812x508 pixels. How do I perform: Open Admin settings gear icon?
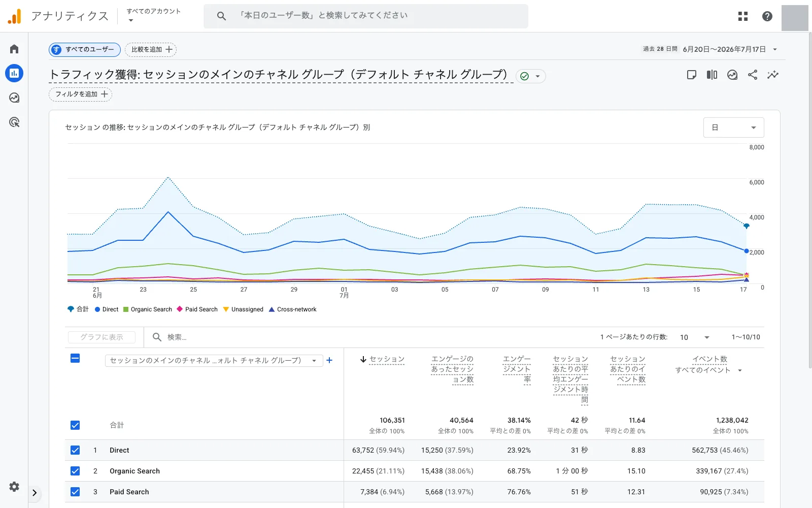click(14, 487)
